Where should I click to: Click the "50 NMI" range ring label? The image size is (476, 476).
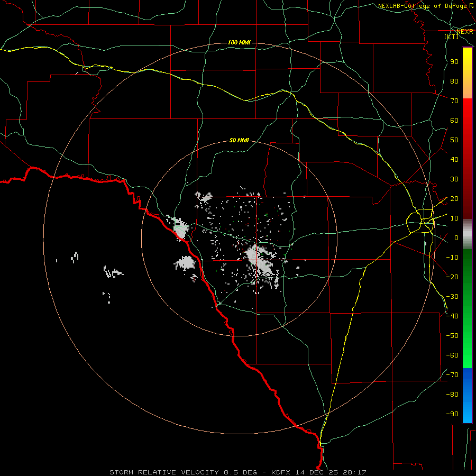239,140
